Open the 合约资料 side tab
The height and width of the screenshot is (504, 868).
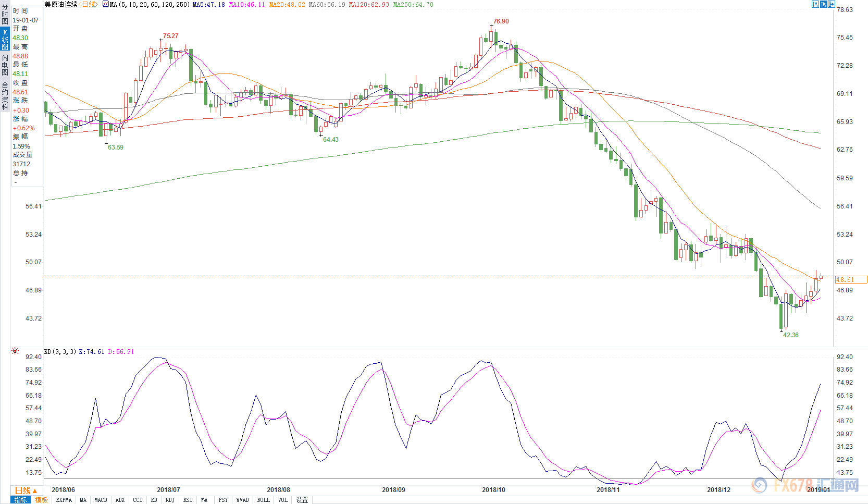point(5,95)
